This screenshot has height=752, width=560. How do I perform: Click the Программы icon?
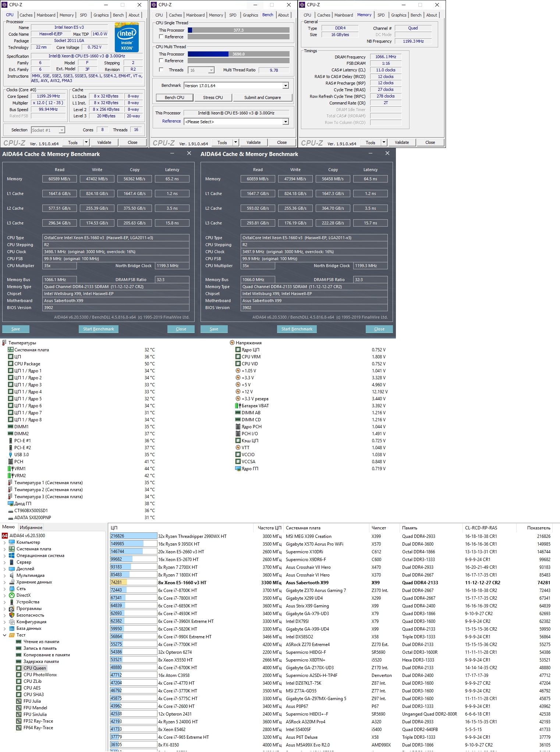click(12, 609)
